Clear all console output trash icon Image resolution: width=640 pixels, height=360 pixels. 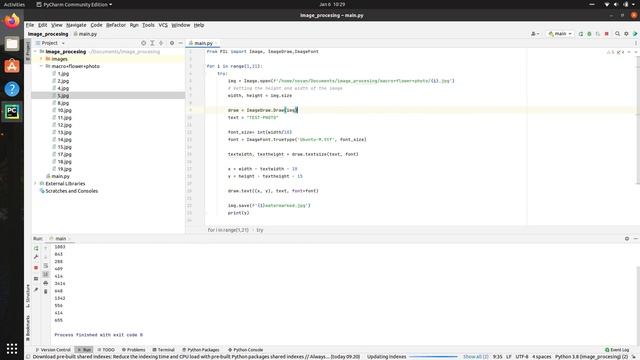(46, 291)
